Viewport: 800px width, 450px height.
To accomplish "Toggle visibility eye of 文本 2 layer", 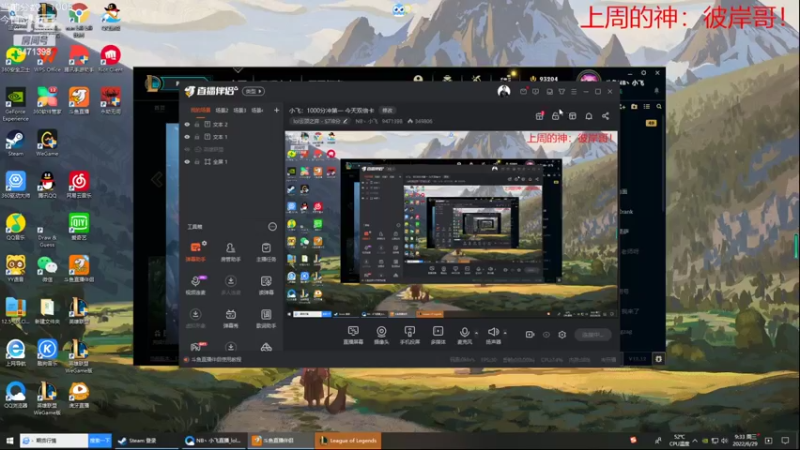I will (x=187, y=124).
